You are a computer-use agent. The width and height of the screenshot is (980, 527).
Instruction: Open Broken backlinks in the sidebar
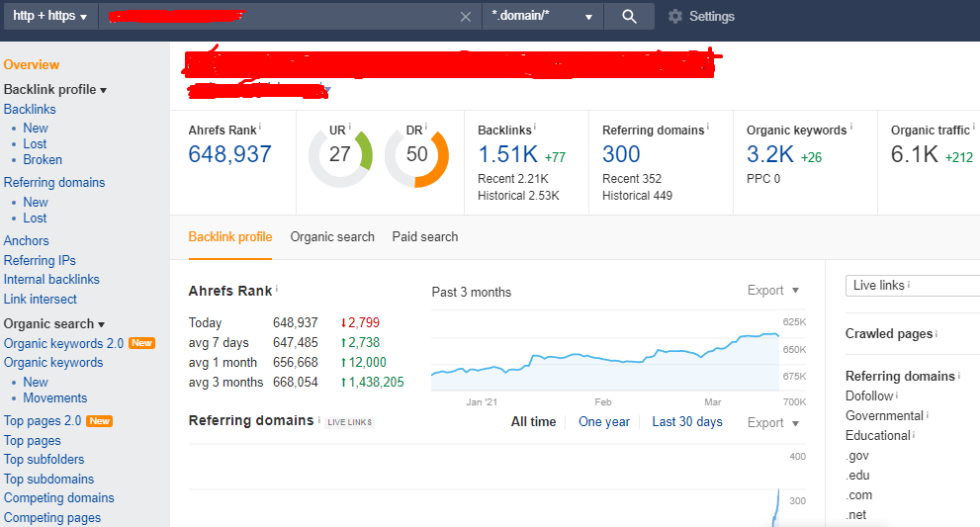(x=43, y=159)
